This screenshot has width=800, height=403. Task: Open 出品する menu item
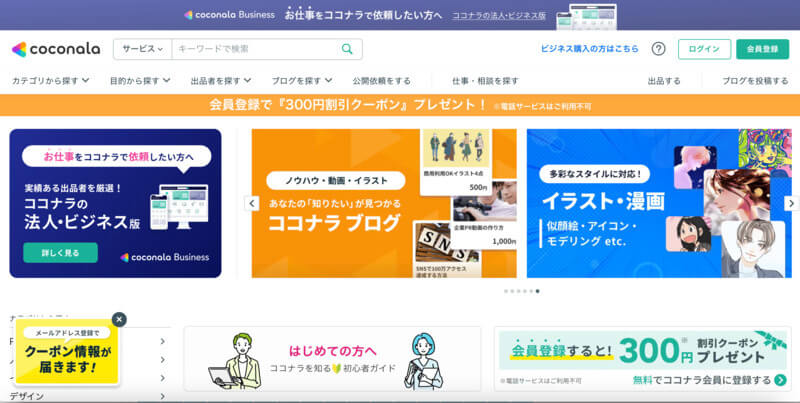(x=664, y=81)
